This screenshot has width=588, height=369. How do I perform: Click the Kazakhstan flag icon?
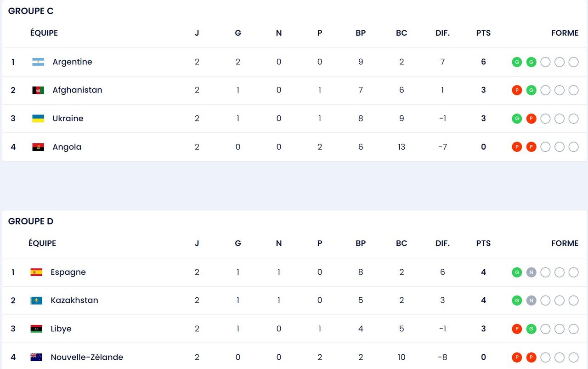[36, 301]
